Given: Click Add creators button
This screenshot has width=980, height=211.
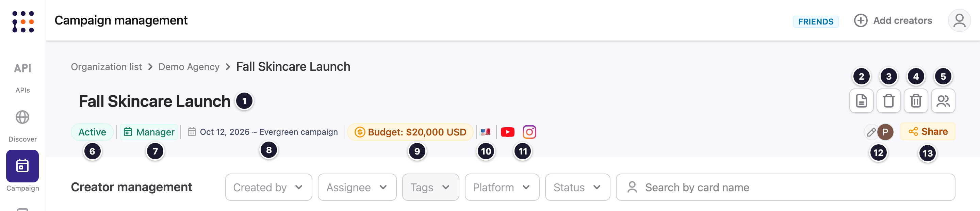Looking at the screenshot, I should (x=893, y=20).
